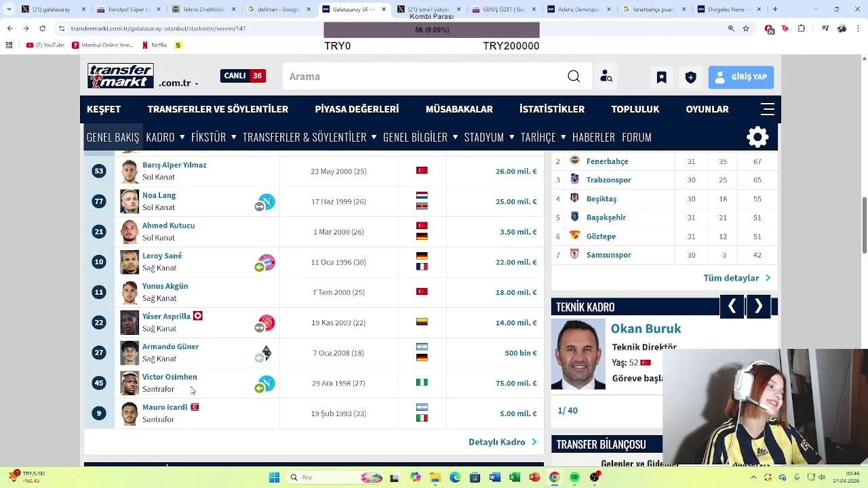Click the GİRİŞ YAP login button

[741, 77]
